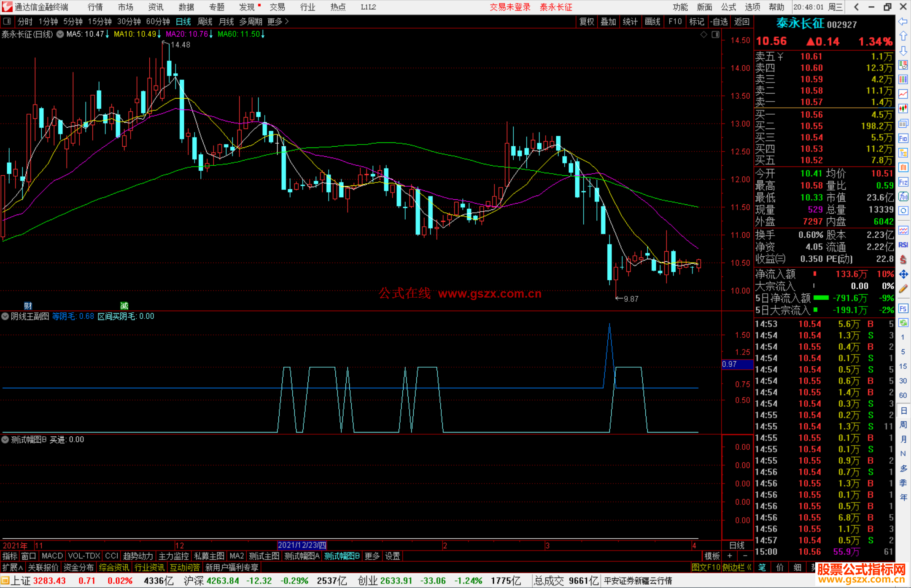Open the 功能 menu
911x588 pixels.
click(x=680, y=7)
